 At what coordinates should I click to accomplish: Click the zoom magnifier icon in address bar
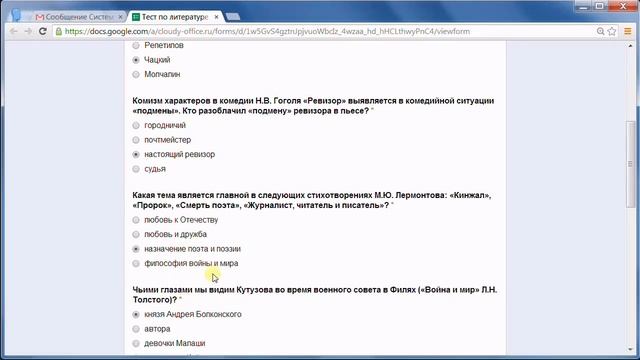coord(600,31)
